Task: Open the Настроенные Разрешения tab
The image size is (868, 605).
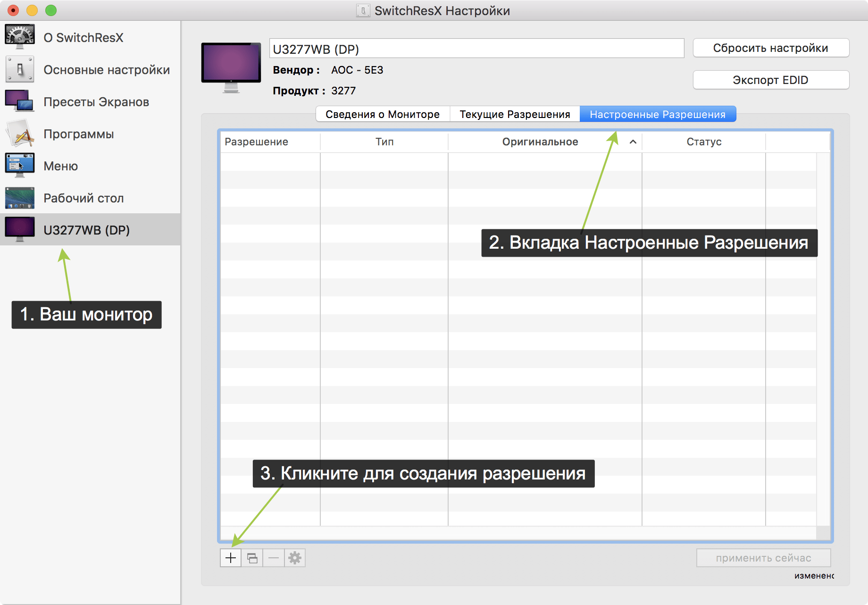Action: point(658,114)
